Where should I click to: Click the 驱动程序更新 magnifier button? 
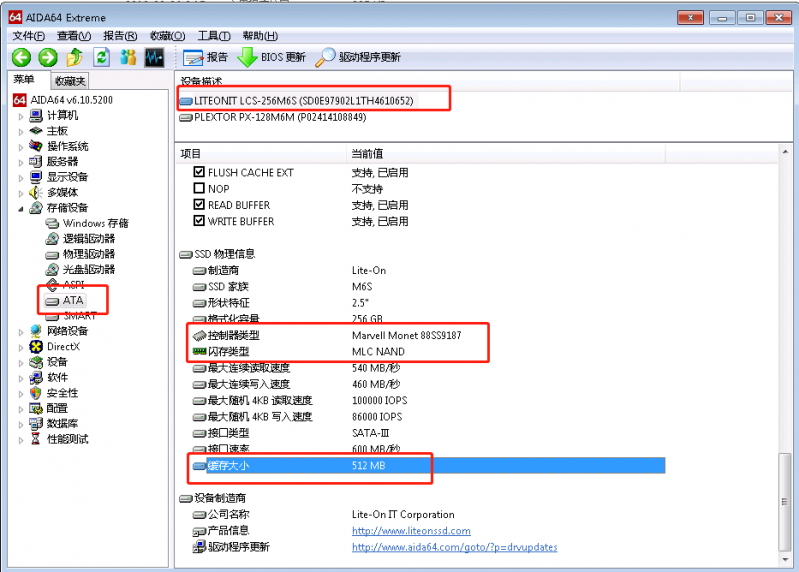pyautogui.click(x=358, y=57)
